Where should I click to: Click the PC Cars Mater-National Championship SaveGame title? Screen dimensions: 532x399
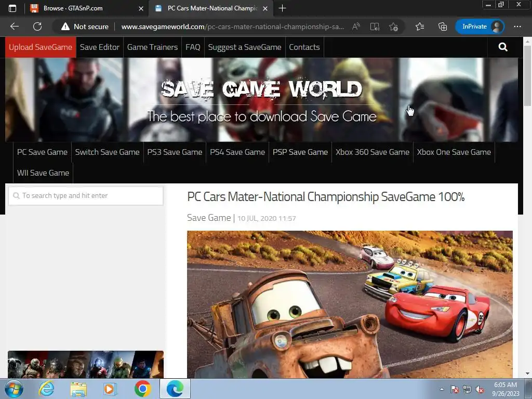326,197
